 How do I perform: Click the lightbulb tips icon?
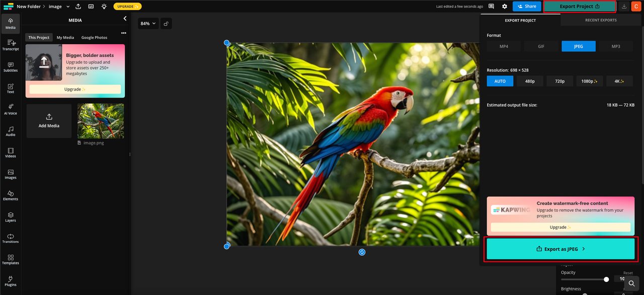point(104,7)
